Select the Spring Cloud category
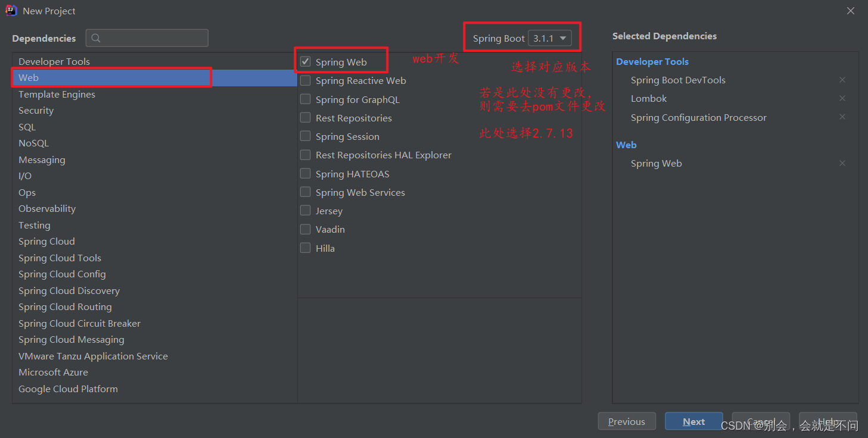Image resolution: width=868 pixels, height=438 pixels. [154, 242]
